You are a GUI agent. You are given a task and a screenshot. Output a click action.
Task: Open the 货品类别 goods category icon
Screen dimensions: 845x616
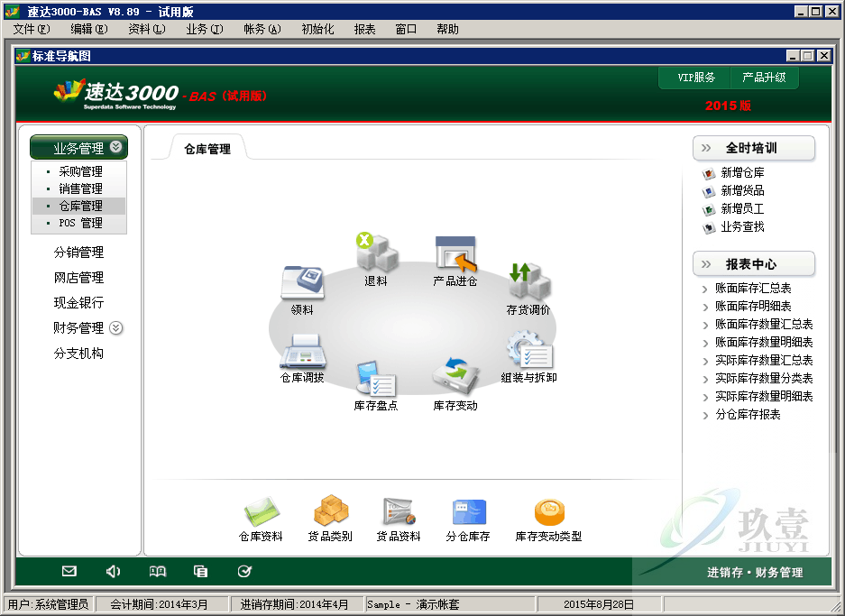[330, 510]
